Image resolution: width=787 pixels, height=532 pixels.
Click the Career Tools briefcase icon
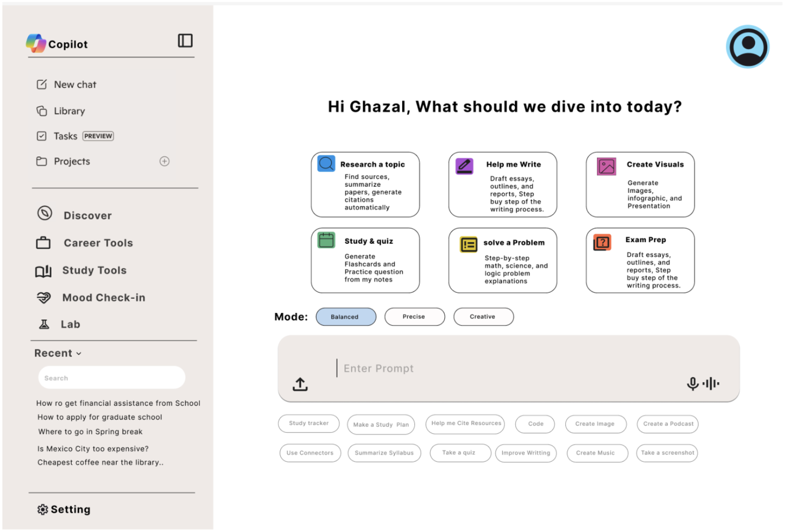[43, 243]
